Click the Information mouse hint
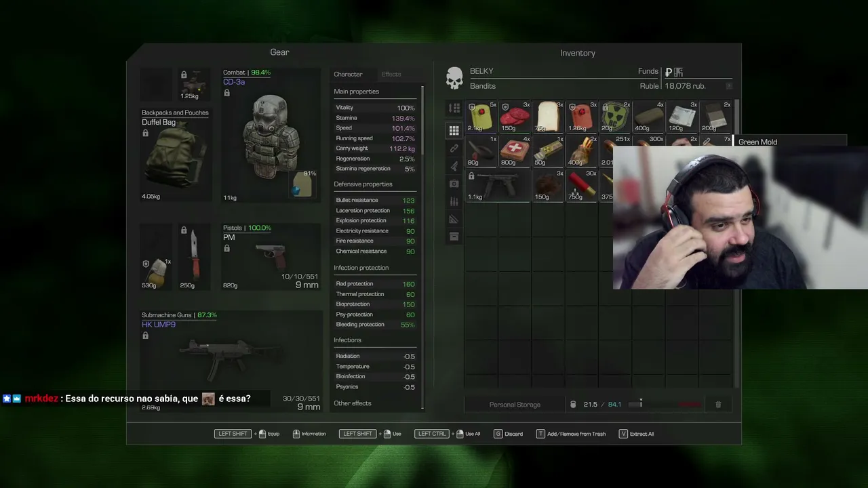Image resolution: width=868 pixels, height=488 pixels. [x=309, y=434]
